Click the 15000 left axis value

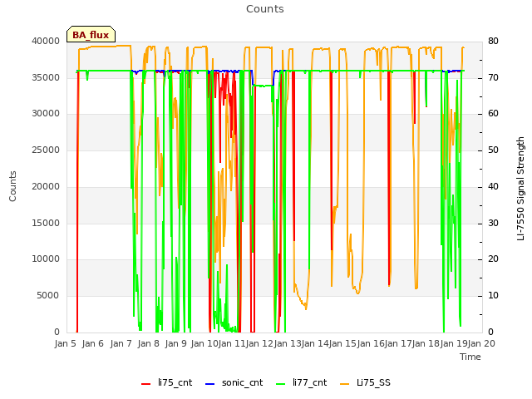(x=46, y=224)
